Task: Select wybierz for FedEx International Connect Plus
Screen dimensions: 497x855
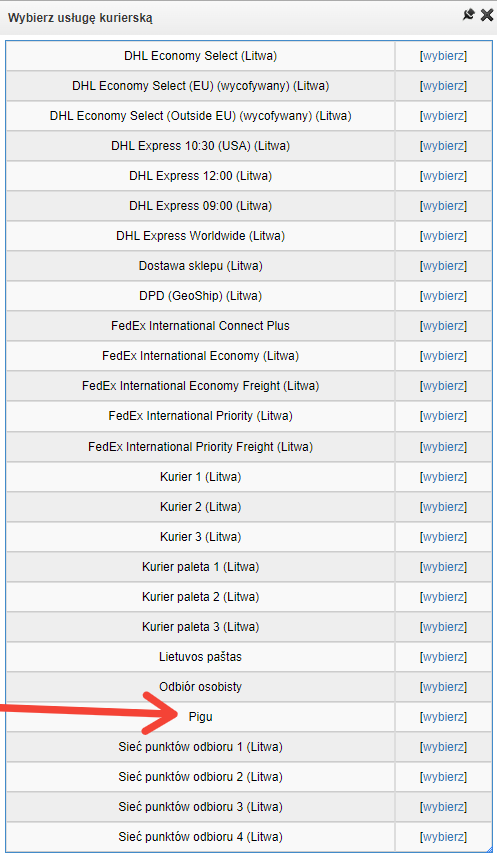Action: click(444, 326)
